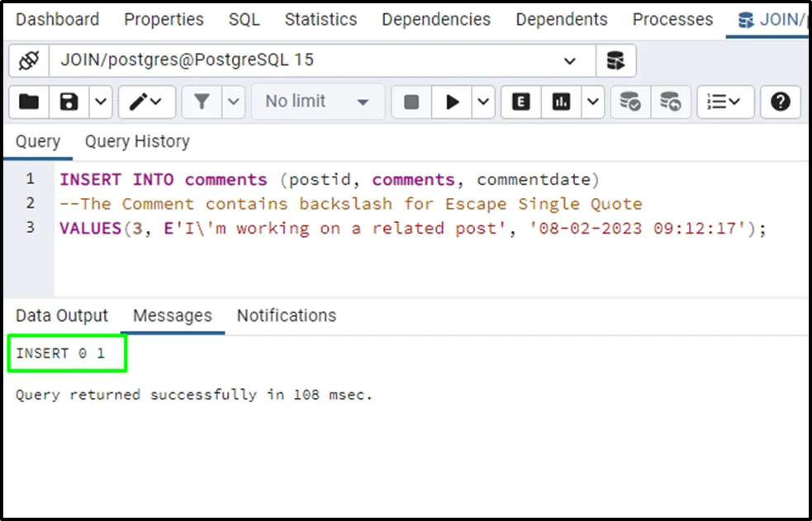Expand the No limit rows dropdown
The image size is (812, 521).
click(318, 102)
